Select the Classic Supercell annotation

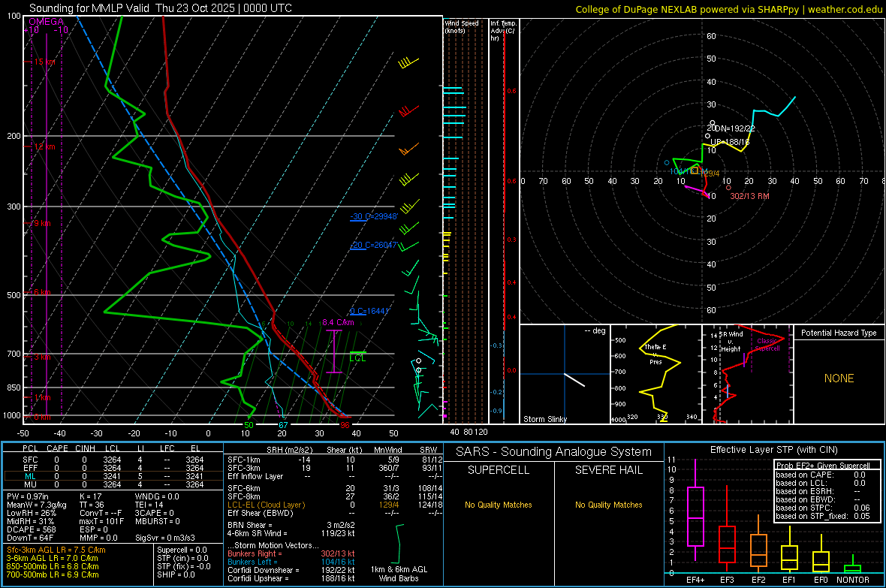[x=767, y=345]
